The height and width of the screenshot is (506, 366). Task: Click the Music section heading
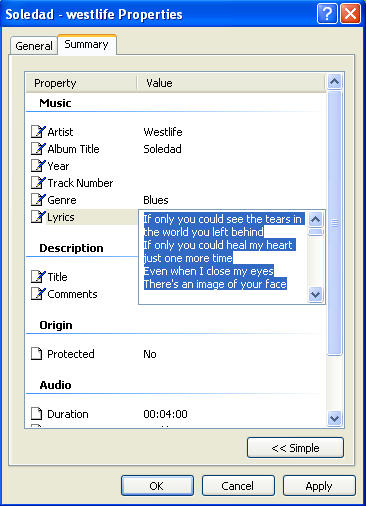tap(55, 103)
